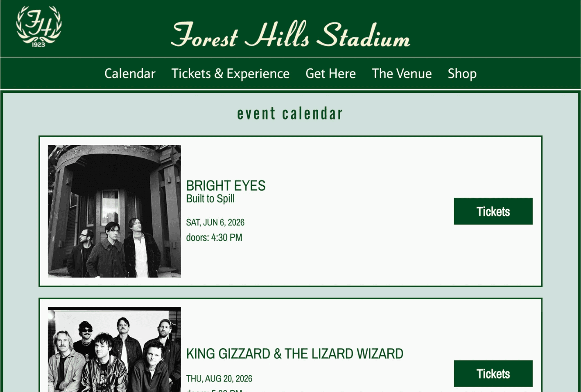
Task: Click the Tickets button for King Gizzard
Action: pos(493,373)
